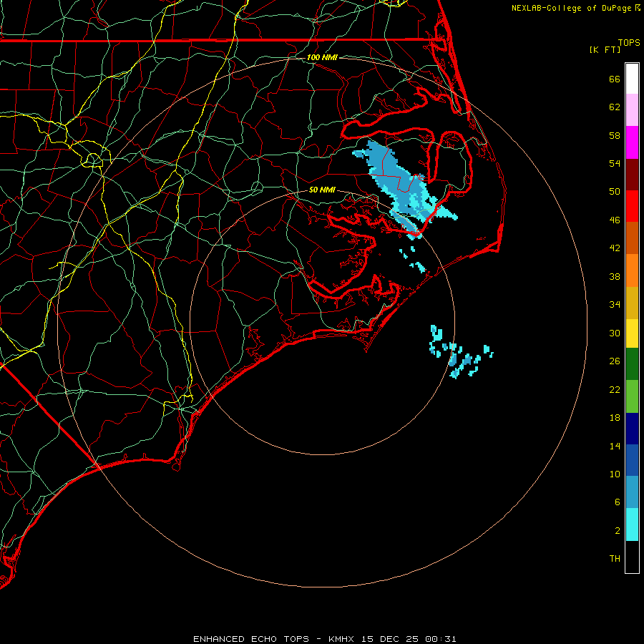Image resolution: width=644 pixels, height=644 pixels.
Task: Click the bright red 50 kft swatch
Action: [632, 206]
